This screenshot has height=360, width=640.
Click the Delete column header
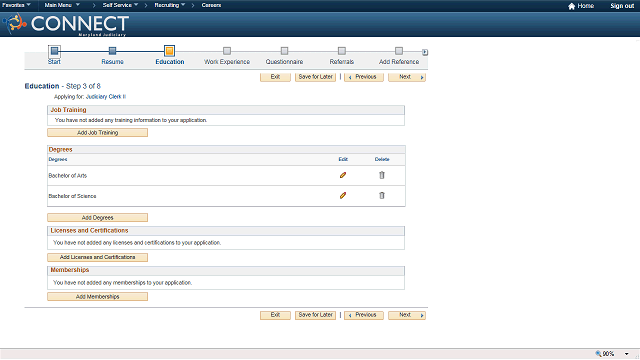pos(382,159)
